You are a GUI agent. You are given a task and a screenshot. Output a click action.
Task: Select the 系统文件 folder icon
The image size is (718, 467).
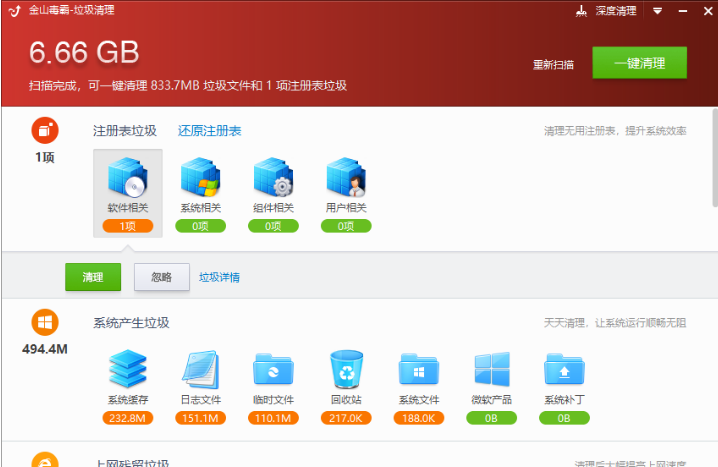(x=419, y=369)
